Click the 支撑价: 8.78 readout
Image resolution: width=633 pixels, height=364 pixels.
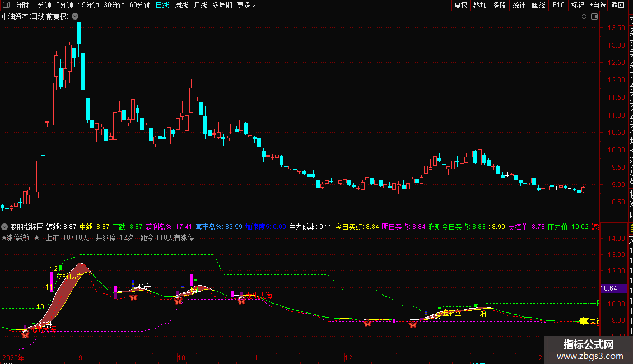click(526, 227)
